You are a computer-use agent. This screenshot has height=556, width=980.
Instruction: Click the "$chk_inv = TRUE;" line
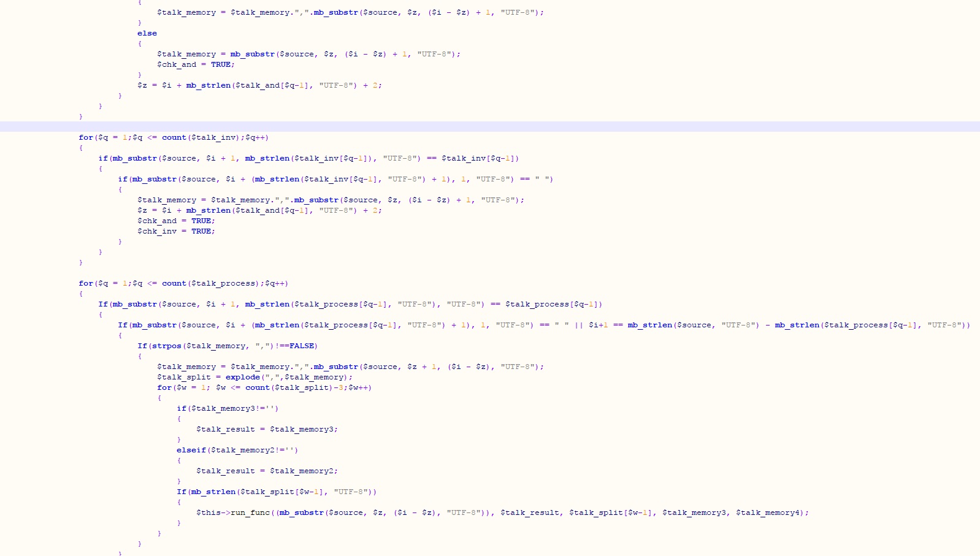click(176, 231)
